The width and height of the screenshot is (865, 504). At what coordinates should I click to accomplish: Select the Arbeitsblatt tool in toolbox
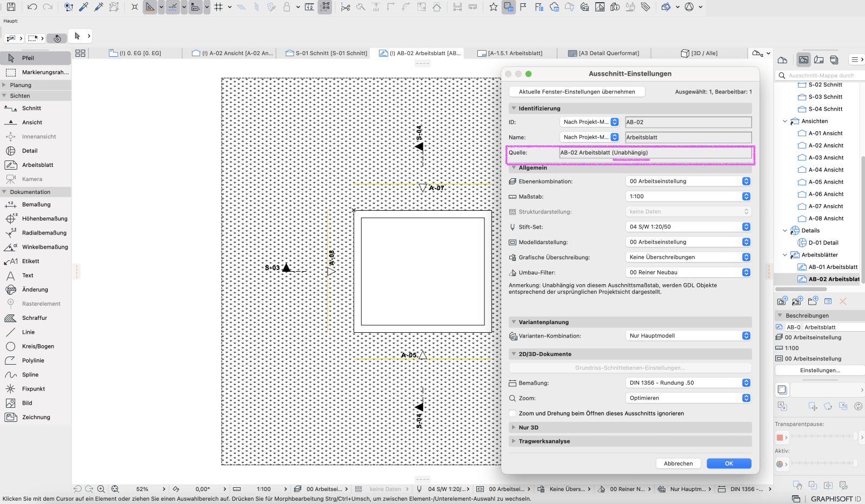[x=36, y=165]
